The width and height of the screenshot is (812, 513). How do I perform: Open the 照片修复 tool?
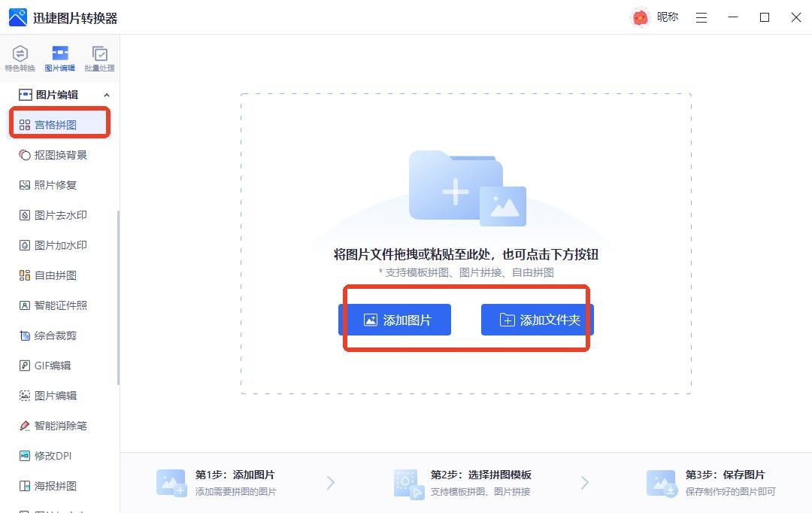(x=55, y=185)
